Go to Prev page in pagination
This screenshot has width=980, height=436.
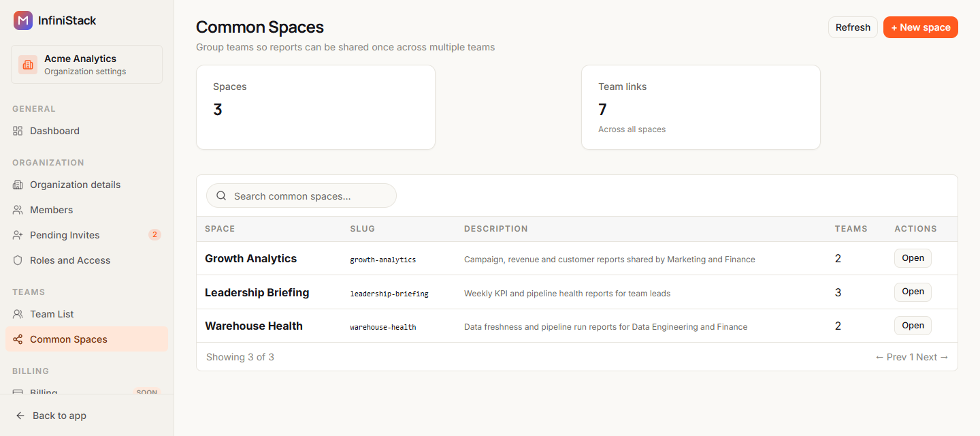click(891, 357)
